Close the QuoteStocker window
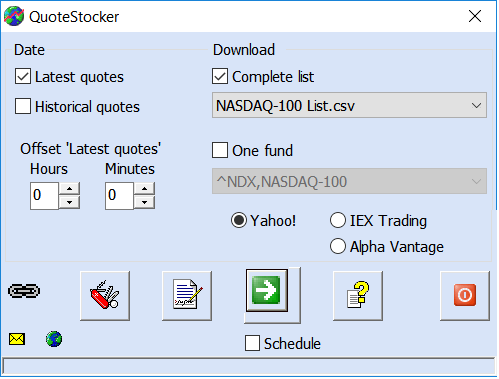The width and height of the screenshot is (499, 379). 475,16
